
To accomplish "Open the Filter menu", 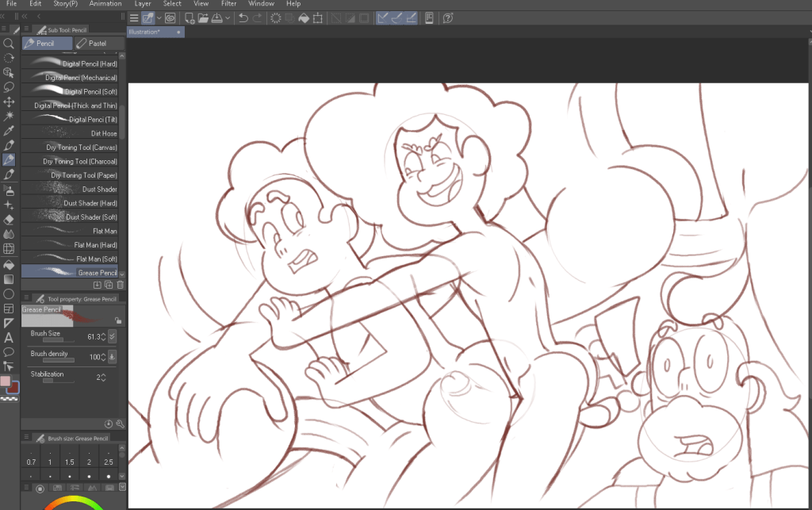I will pos(228,4).
